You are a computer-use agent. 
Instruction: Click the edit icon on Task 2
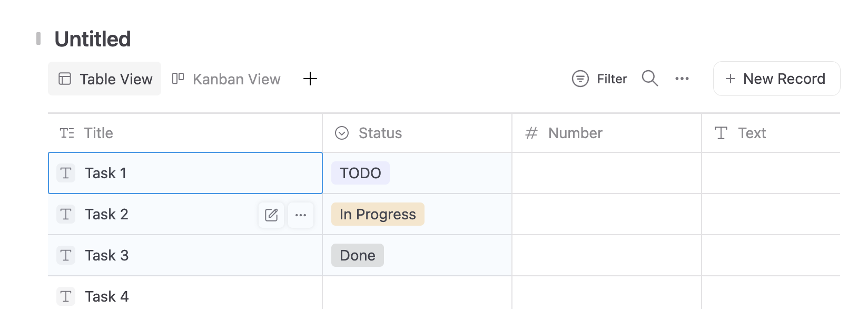click(271, 215)
